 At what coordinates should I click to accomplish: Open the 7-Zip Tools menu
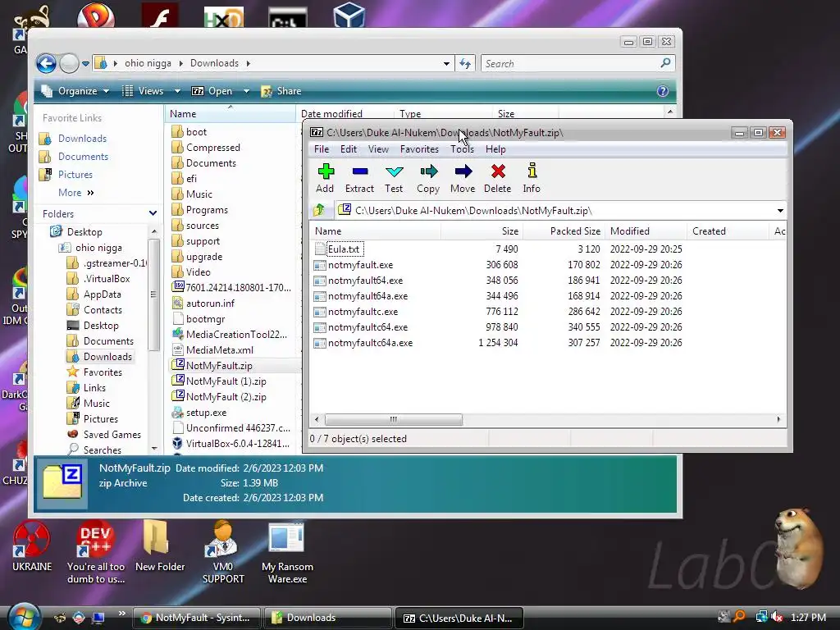[x=462, y=149]
